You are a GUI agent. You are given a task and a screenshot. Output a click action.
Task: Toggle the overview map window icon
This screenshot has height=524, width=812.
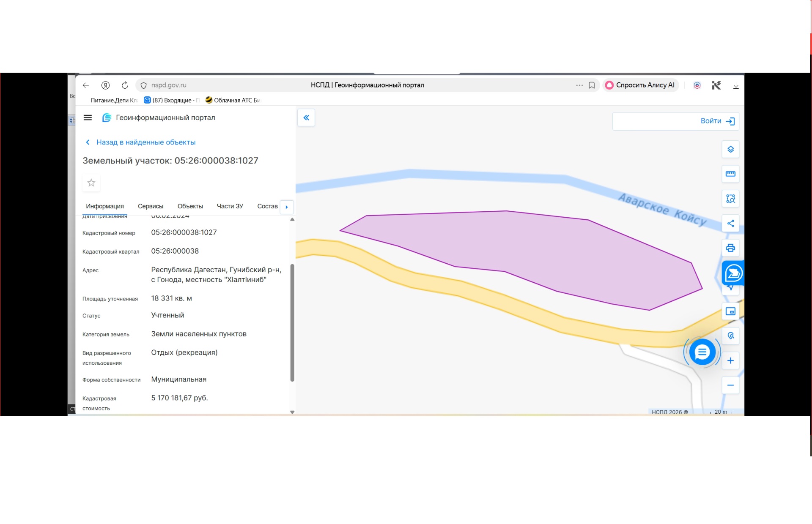[x=730, y=311]
